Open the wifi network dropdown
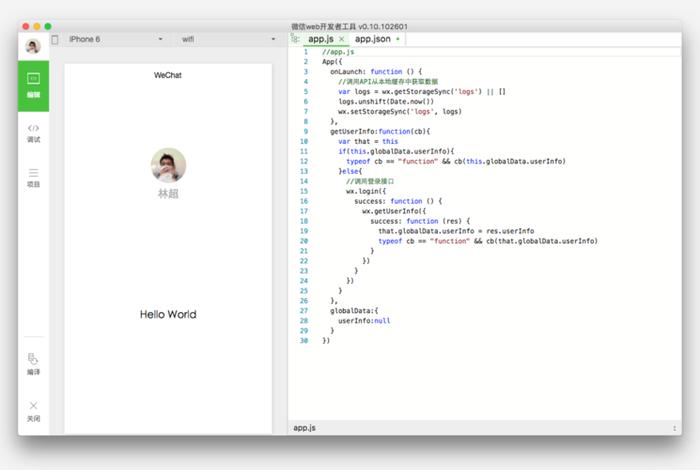 pyautogui.click(x=228, y=39)
